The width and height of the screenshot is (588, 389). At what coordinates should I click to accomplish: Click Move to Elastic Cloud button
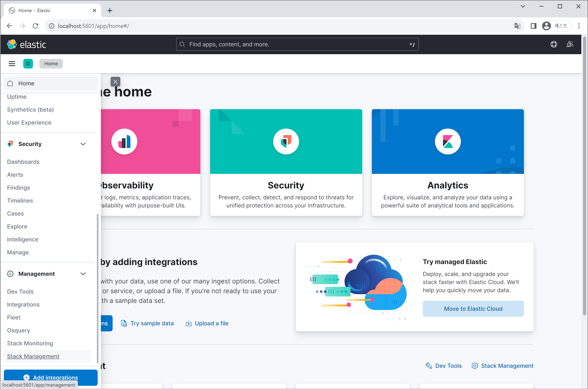click(473, 309)
